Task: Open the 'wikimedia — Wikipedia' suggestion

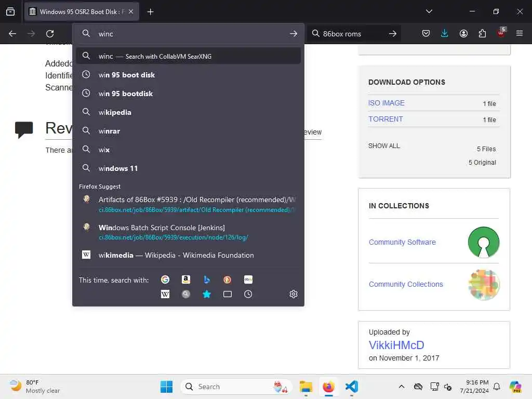Action: click(x=188, y=255)
